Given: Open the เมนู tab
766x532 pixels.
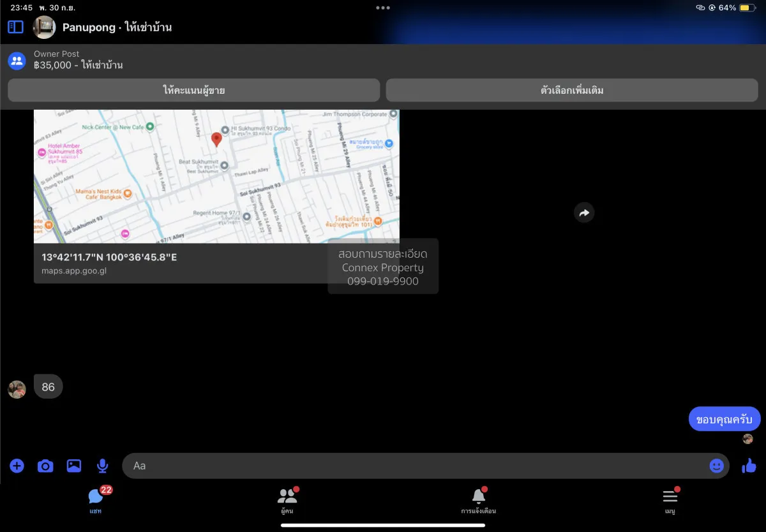Looking at the screenshot, I should click(670, 501).
